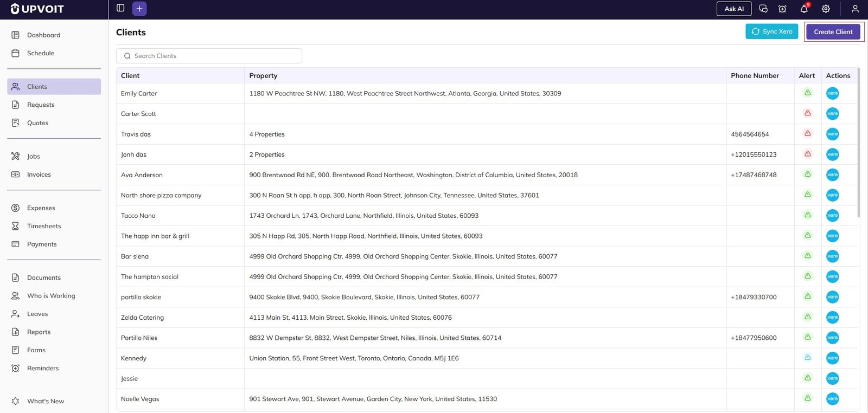
Task: Open Who is Working page
Action: click(x=51, y=296)
